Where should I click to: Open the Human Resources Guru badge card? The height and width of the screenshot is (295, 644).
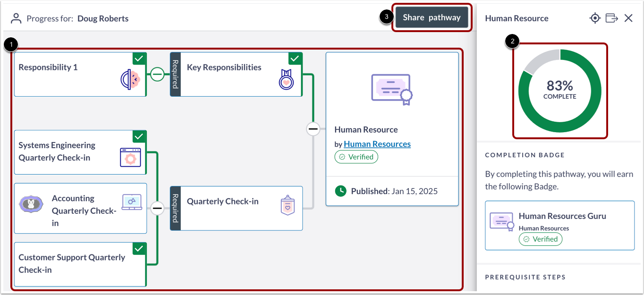(559, 225)
